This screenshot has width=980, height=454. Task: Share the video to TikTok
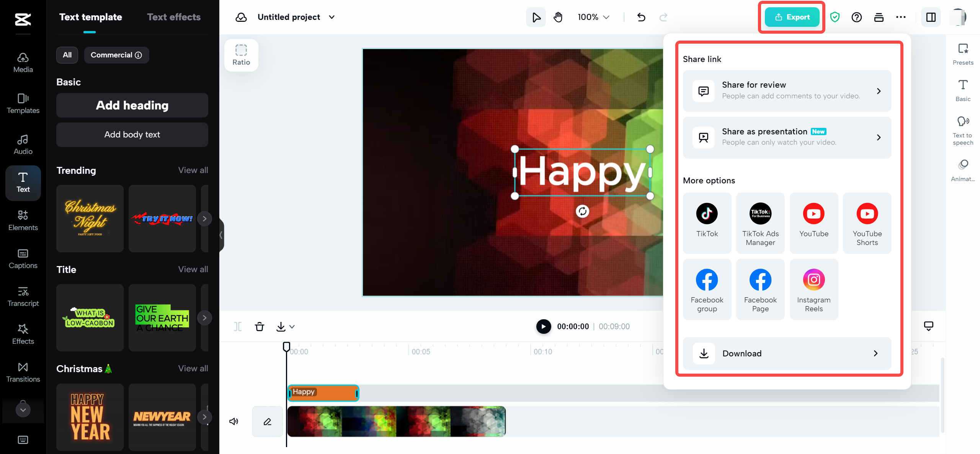(707, 222)
